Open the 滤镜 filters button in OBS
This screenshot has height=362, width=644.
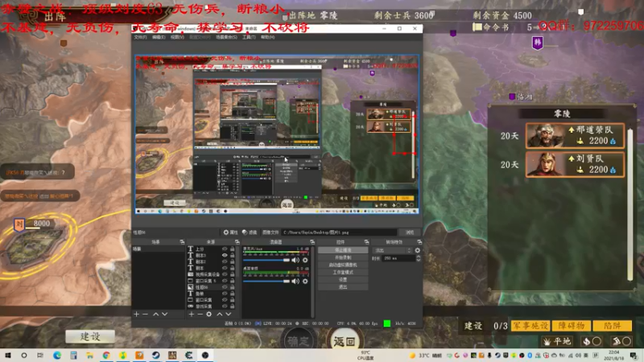[250, 232]
